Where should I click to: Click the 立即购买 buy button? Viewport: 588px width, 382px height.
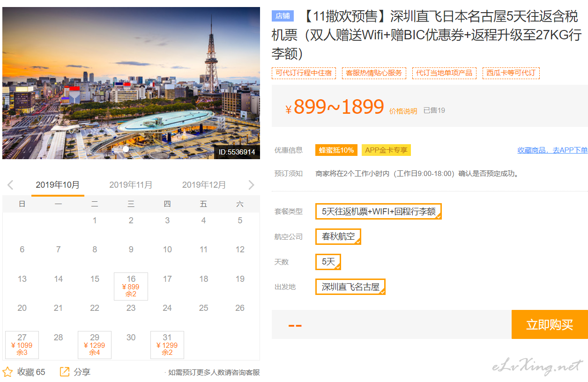[x=550, y=324]
